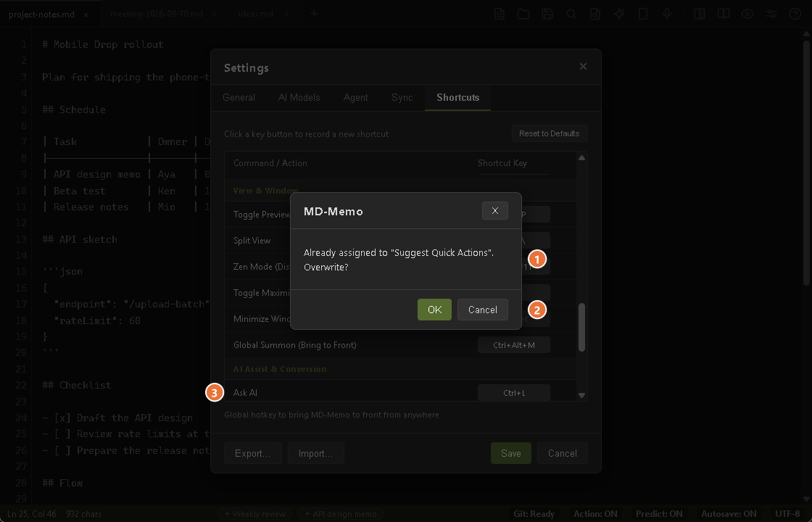Click the '- [x] Draft the API design' line
The height and width of the screenshot is (522, 812).
(117, 418)
